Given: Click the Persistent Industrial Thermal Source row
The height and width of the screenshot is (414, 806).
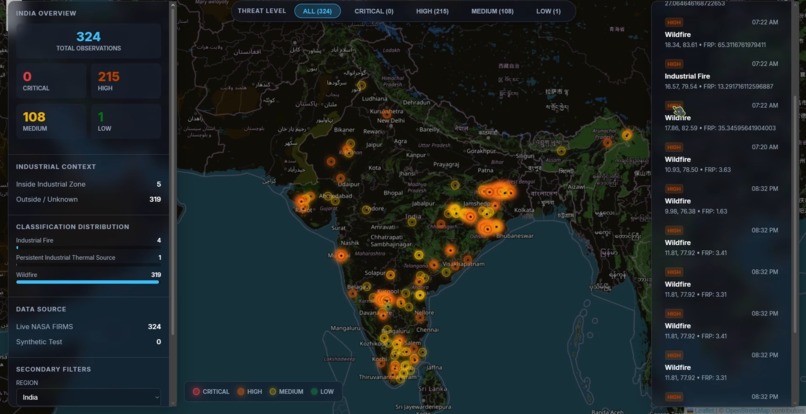Looking at the screenshot, I should [88, 258].
